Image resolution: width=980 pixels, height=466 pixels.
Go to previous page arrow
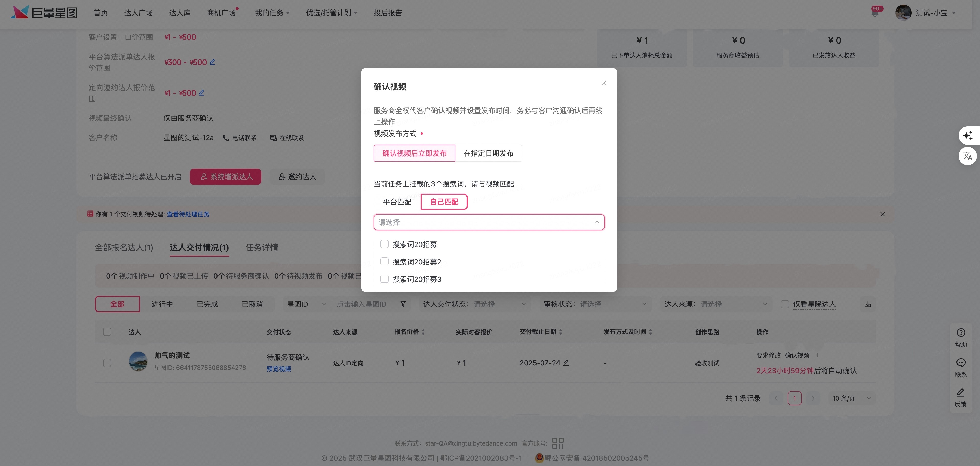point(776,398)
